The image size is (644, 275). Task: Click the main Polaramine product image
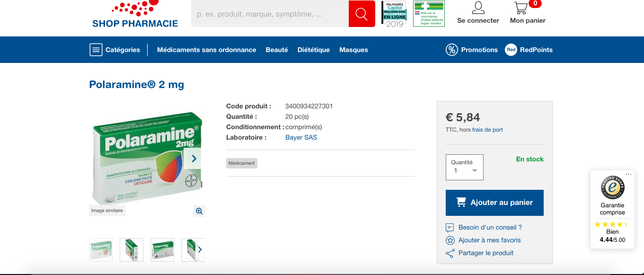[147, 159]
